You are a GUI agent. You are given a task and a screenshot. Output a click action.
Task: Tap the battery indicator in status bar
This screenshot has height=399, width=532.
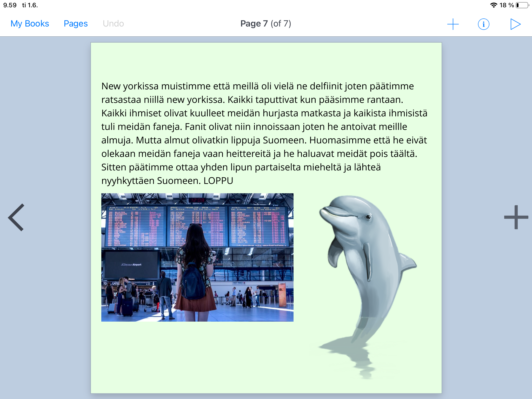click(522, 5)
